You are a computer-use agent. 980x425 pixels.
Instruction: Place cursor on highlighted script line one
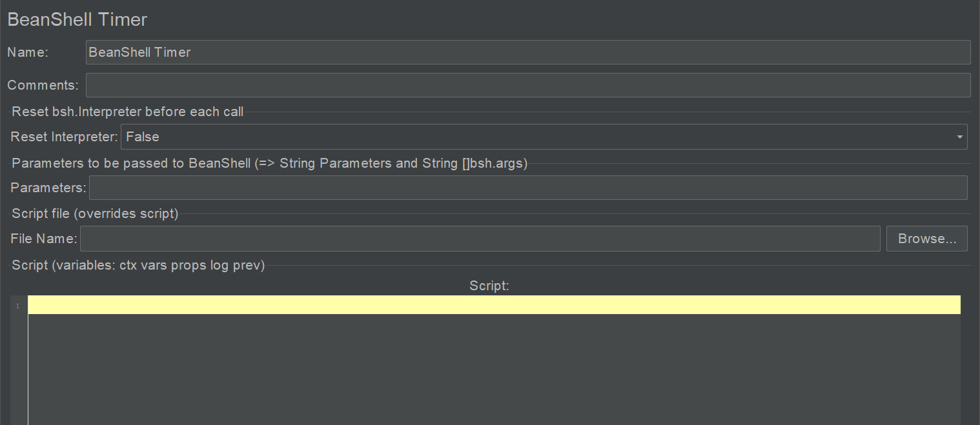click(x=494, y=305)
